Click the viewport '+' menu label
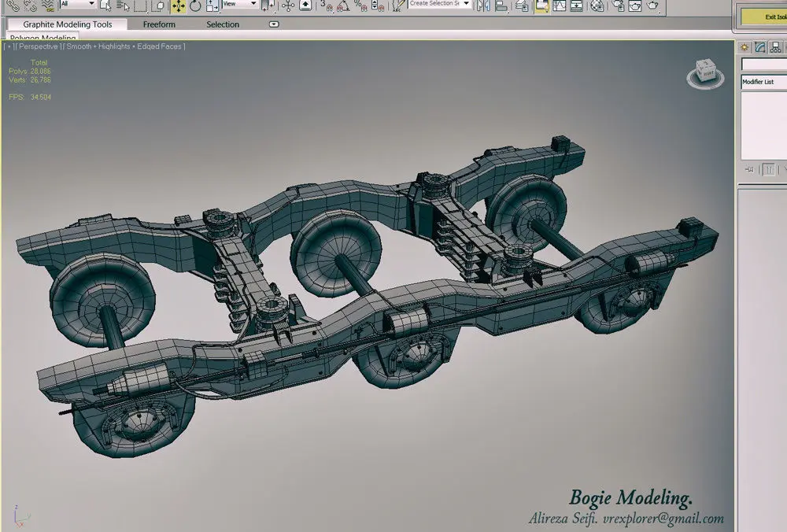 (x=9, y=46)
